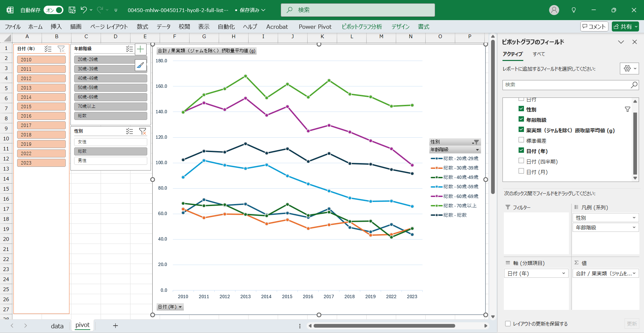
Task: Enable レイアウトの更新を保留する checkbox
Action: (508, 324)
